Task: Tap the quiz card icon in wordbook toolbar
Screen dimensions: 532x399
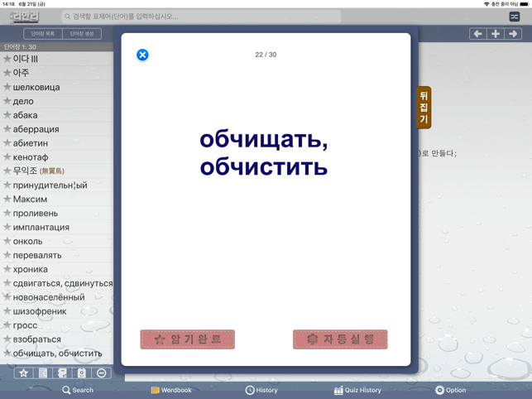Action: (x=82, y=373)
